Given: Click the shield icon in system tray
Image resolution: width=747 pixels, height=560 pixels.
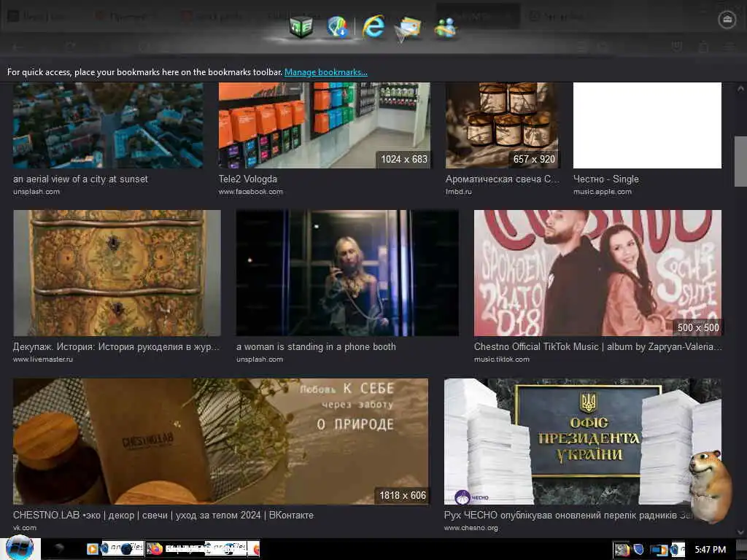Looking at the screenshot, I should coord(639,550).
